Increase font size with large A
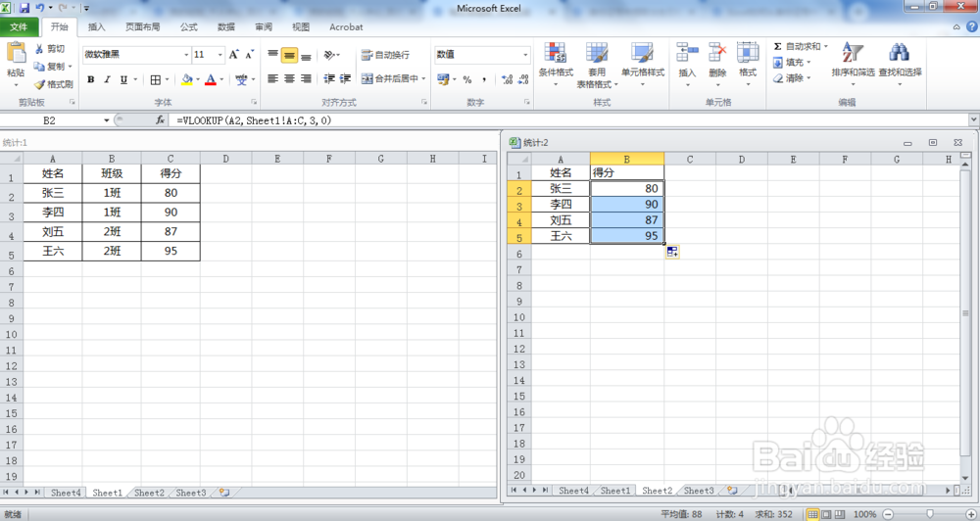980x521 pixels. (234, 54)
